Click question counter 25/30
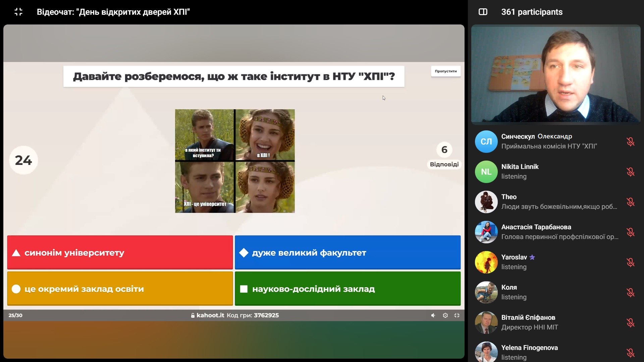644x362 pixels. 15,315
